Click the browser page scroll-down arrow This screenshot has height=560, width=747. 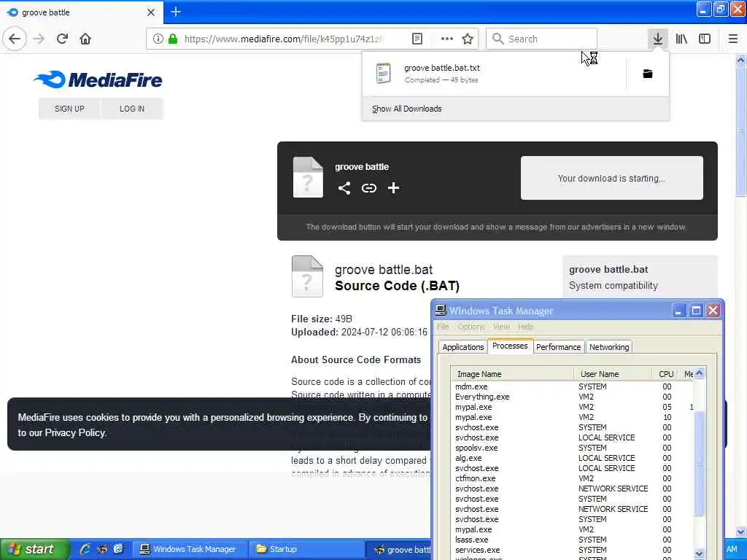click(740, 532)
